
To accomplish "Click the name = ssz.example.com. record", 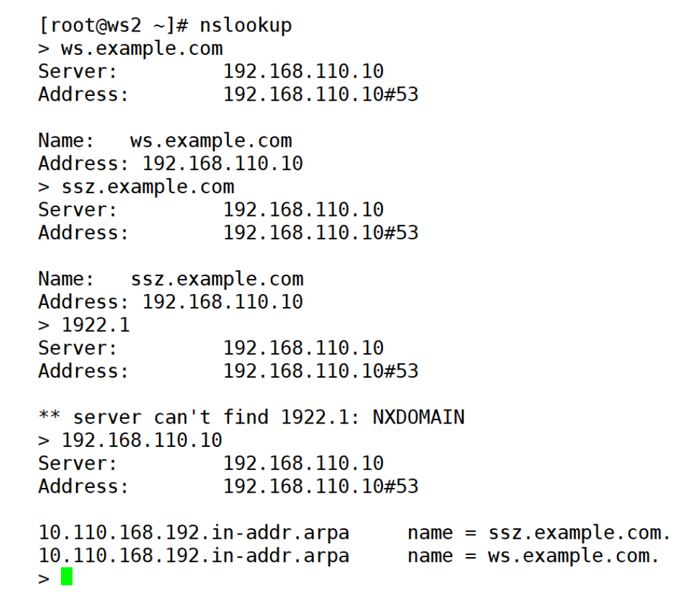I will [539, 532].
